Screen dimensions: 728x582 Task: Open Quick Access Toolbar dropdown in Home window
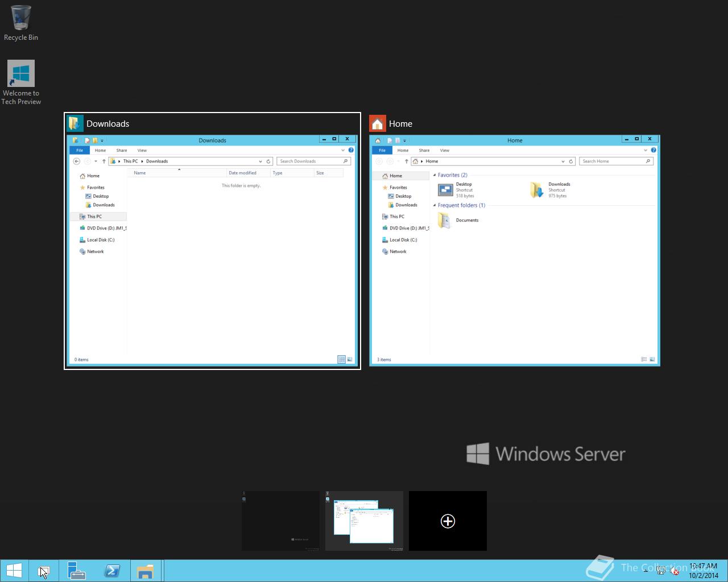pos(405,140)
